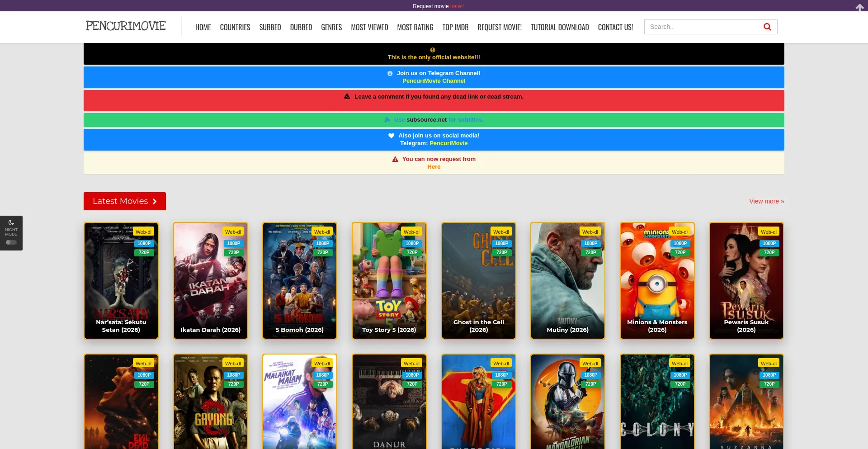Click 720P badge on Ikatan Darah poster

tap(234, 252)
